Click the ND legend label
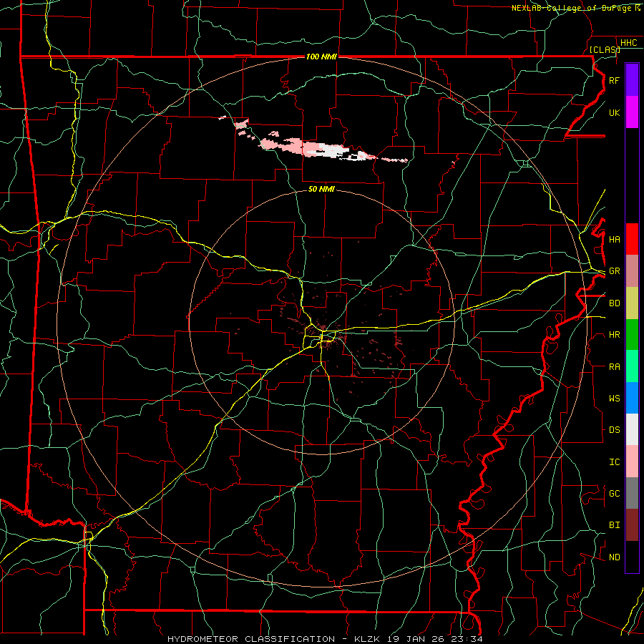 [x=614, y=557]
